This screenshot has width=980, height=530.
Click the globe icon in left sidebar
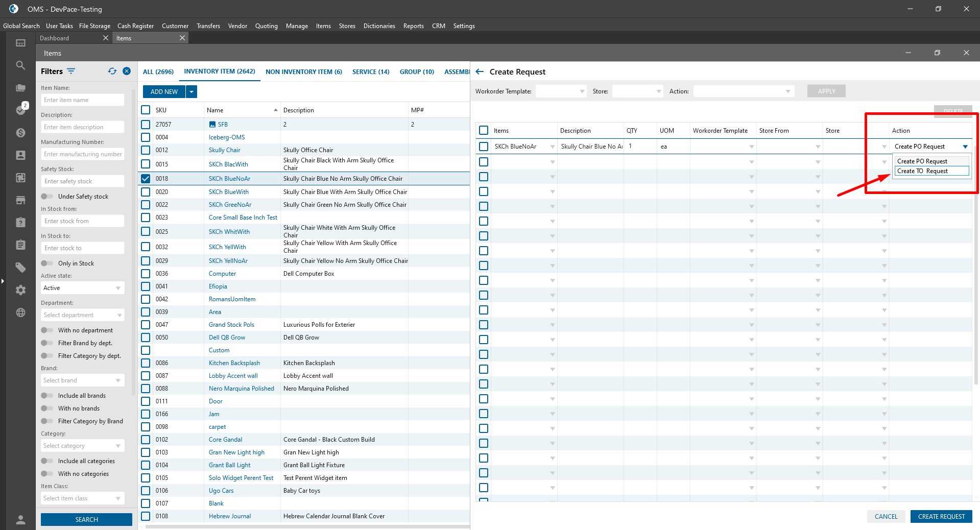click(x=20, y=312)
